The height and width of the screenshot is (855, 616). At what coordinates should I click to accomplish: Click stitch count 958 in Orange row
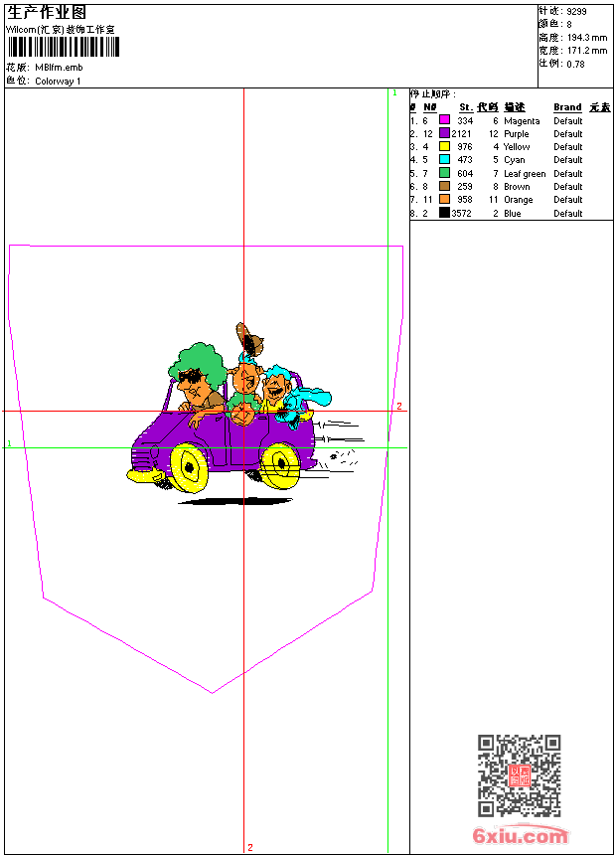pyautogui.click(x=465, y=200)
